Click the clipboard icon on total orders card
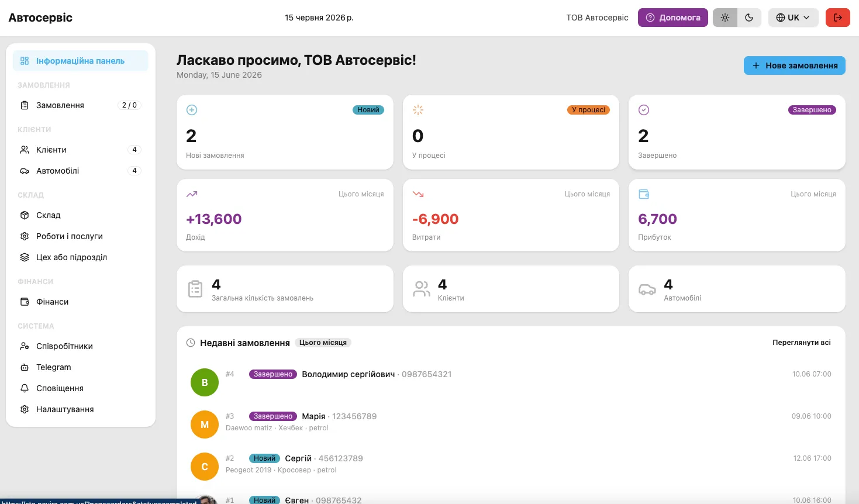Viewport: 859px width, 504px height. click(x=195, y=289)
